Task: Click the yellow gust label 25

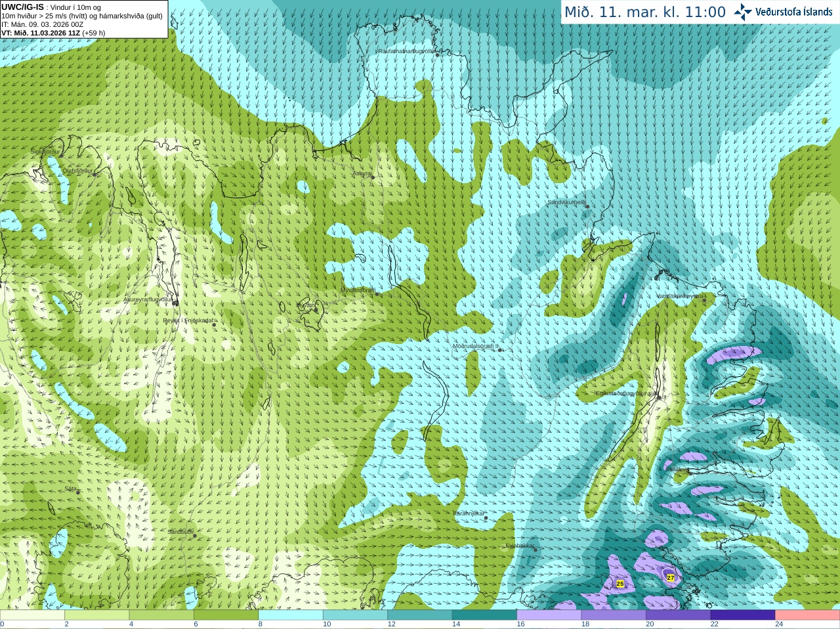Action: pos(620,584)
